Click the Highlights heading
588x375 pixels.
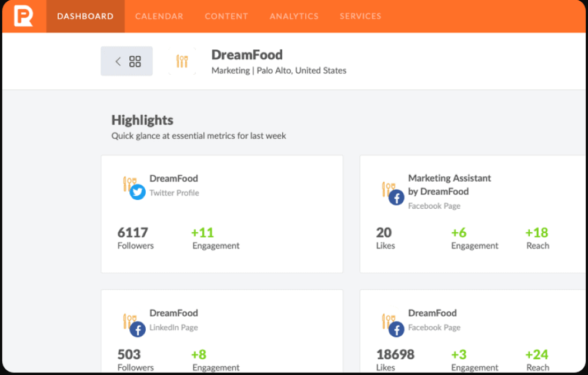tap(142, 120)
